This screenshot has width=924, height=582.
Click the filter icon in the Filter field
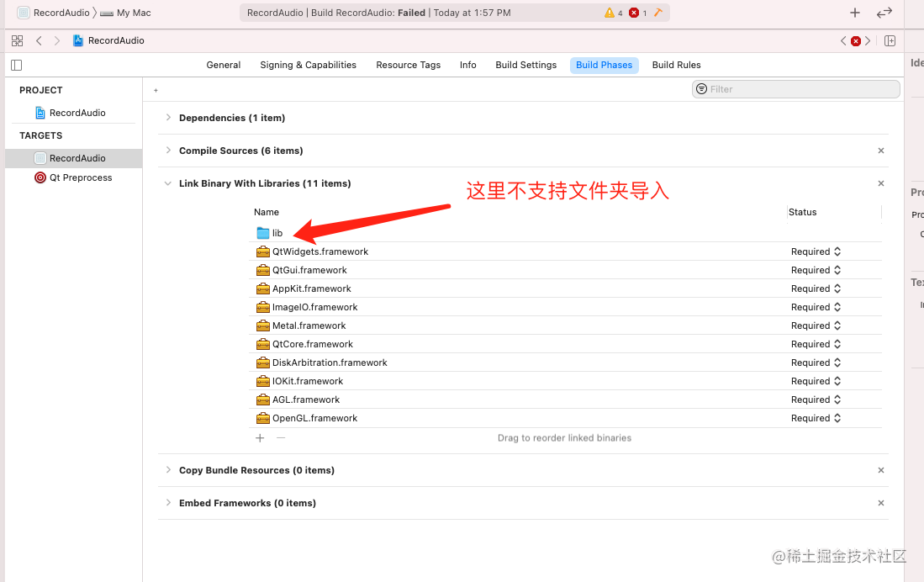[x=701, y=89]
